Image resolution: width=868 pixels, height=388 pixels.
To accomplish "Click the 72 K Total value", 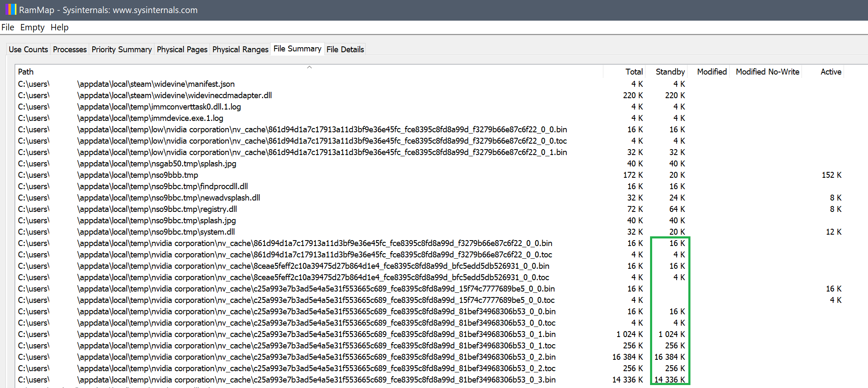I will tap(635, 209).
